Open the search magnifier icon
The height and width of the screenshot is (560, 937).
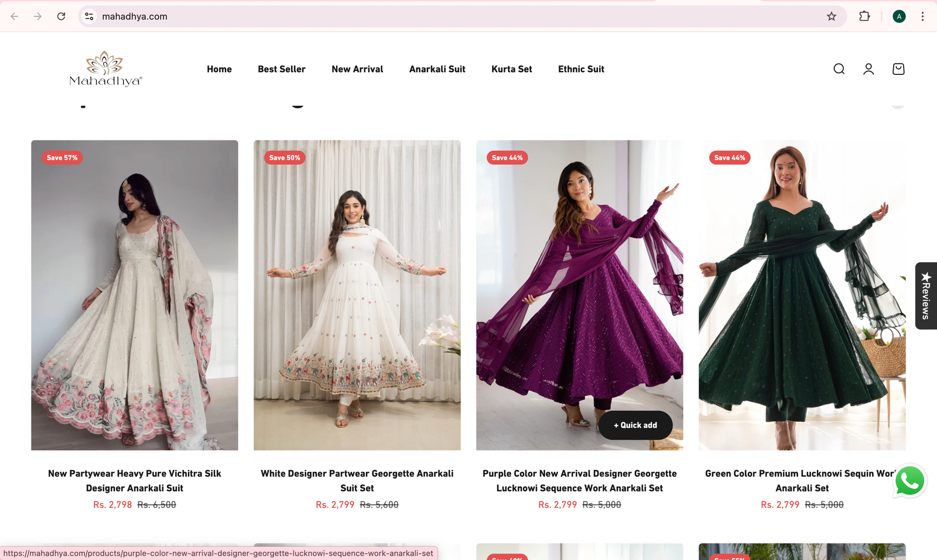[x=839, y=69]
